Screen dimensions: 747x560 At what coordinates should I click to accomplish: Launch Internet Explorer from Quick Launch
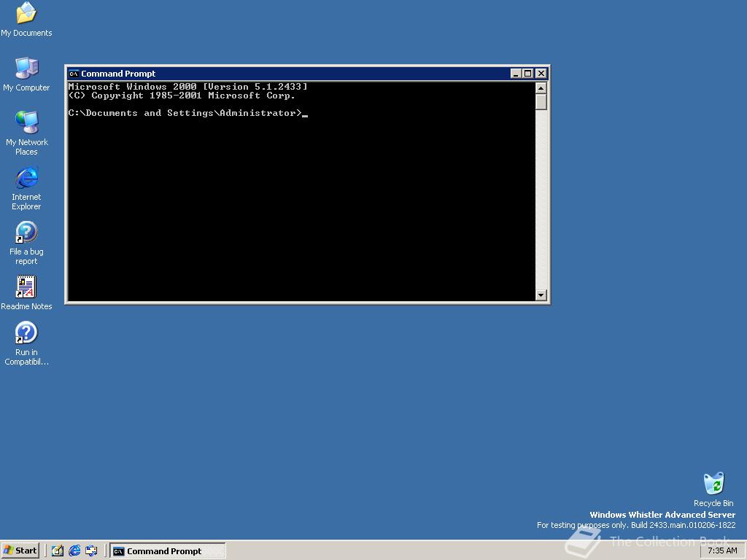[74, 551]
